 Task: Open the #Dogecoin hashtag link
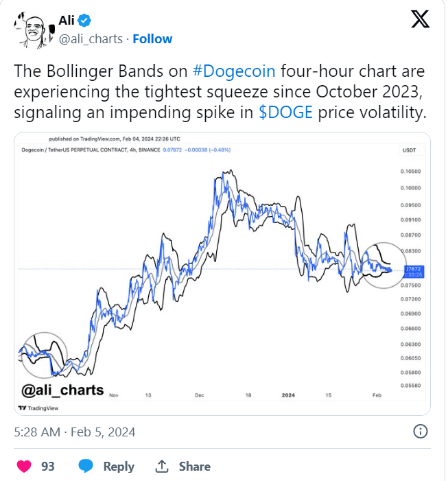(x=234, y=71)
